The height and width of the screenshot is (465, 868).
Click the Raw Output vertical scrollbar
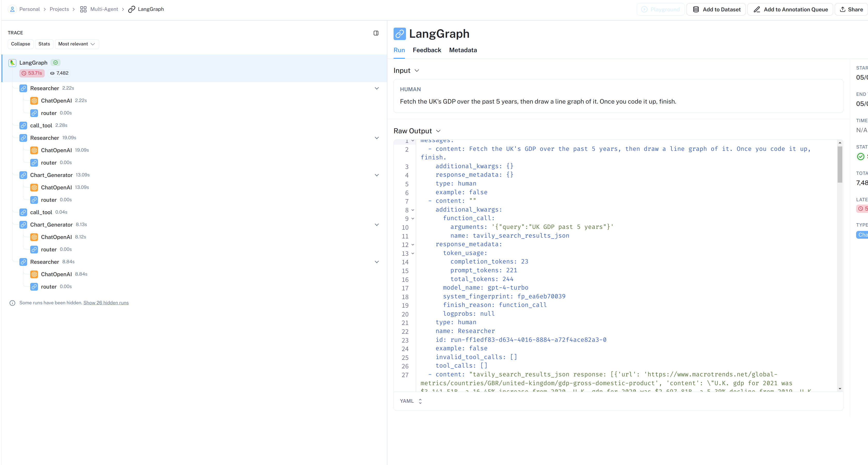pyautogui.click(x=840, y=165)
